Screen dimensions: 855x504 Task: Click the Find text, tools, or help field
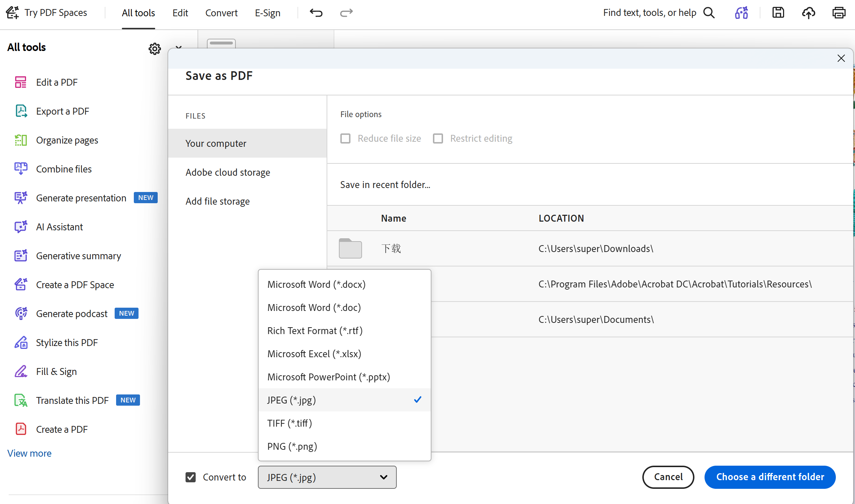(x=650, y=13)
